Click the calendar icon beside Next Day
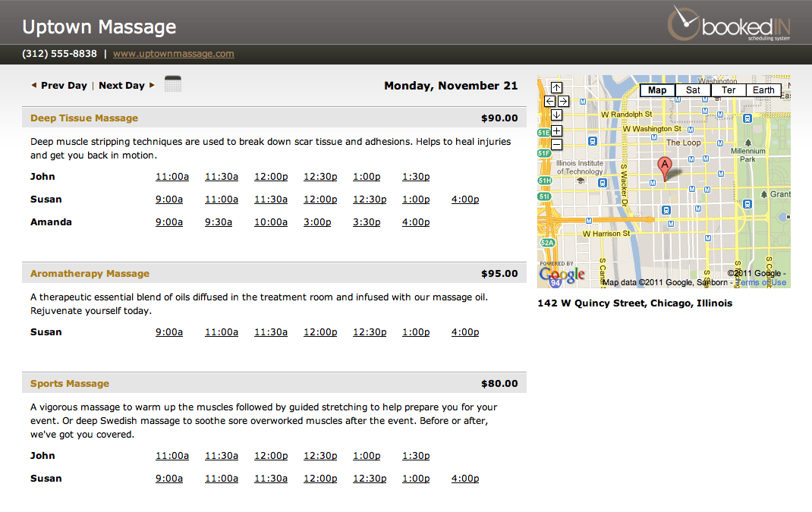This screenshot has width=812, height=512. click(173, 84)
